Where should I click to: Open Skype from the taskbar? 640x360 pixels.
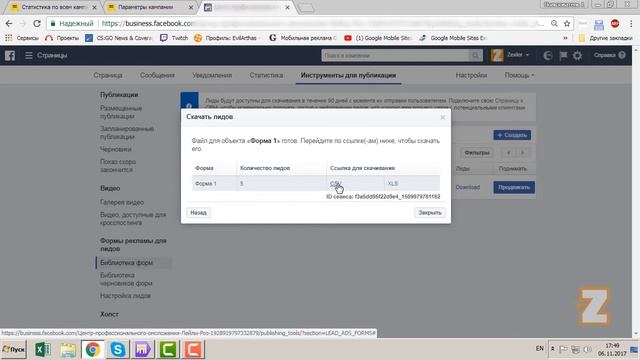(x=118, y=349)
